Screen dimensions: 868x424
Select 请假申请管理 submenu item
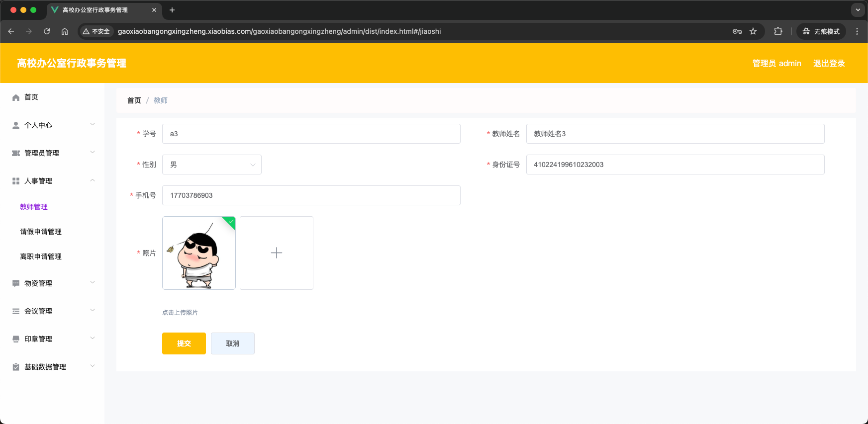click(41, 232)
